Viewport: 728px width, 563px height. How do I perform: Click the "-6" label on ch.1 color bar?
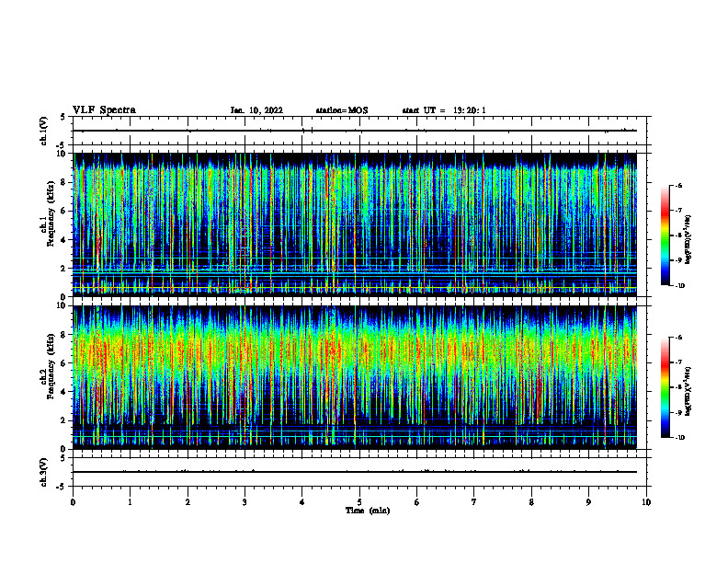click(678, 185)
